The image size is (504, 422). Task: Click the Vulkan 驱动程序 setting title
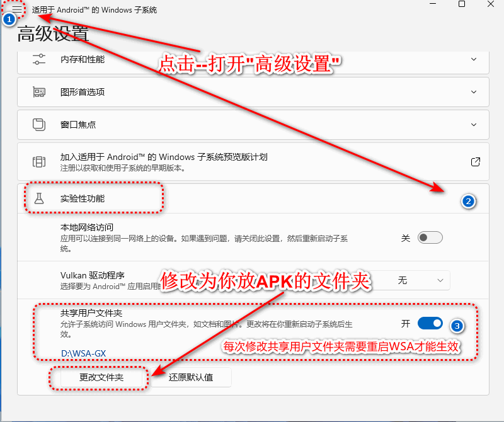pos(92,275)
